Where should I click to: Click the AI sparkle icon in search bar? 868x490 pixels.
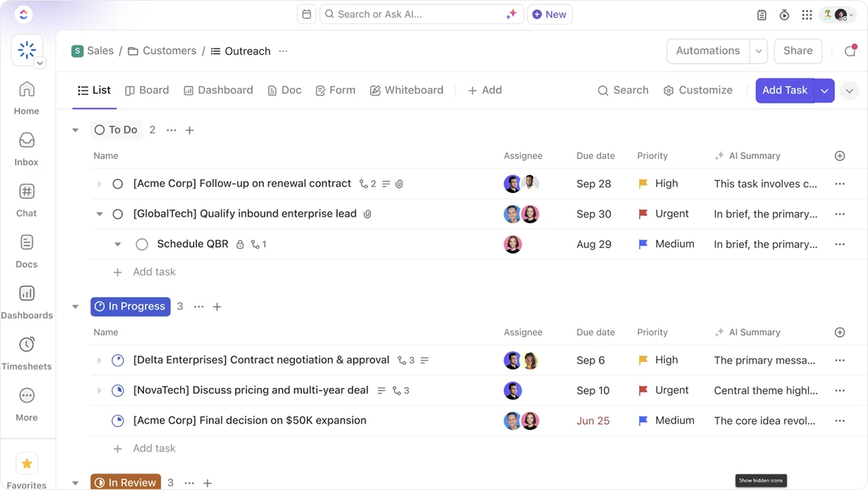[511, 14]
